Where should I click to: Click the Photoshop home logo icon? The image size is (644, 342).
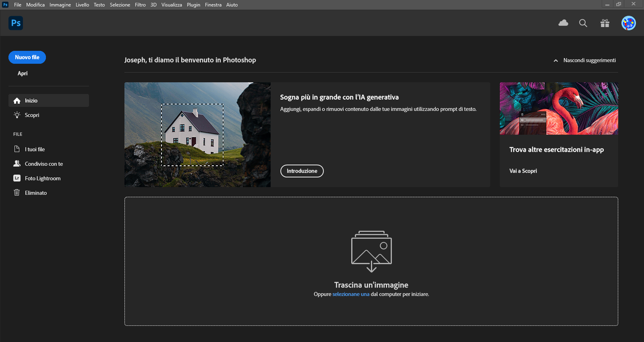[16, 23]
